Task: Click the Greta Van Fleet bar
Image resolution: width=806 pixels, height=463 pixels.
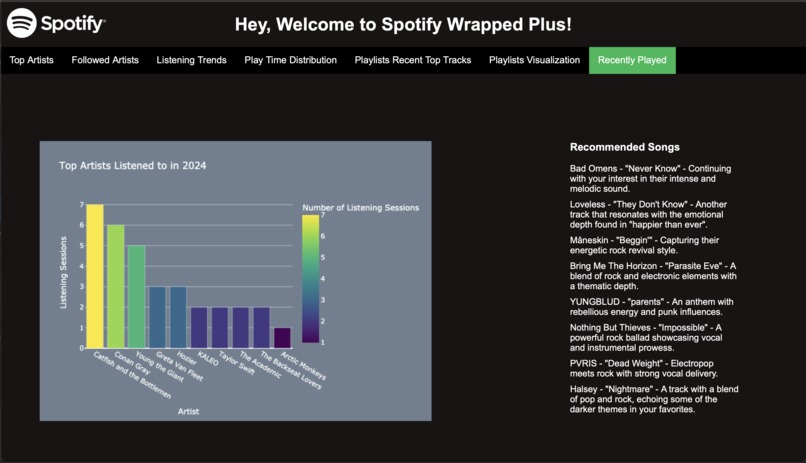Action: coord(157,318)
